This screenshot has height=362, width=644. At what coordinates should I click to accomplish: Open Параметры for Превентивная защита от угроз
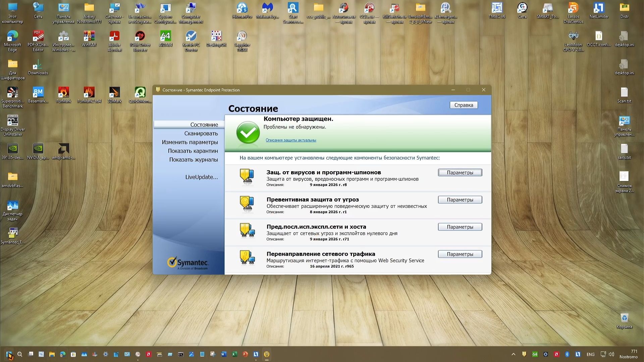(460, 199)
